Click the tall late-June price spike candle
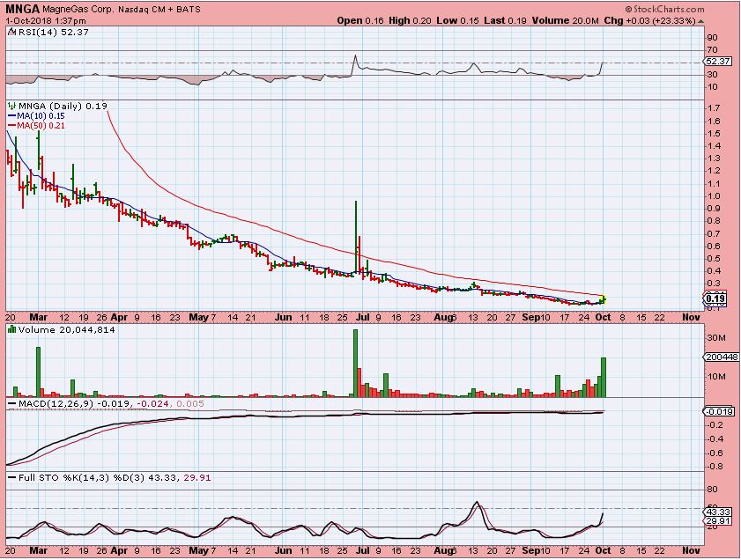 (x=356, y=236)
